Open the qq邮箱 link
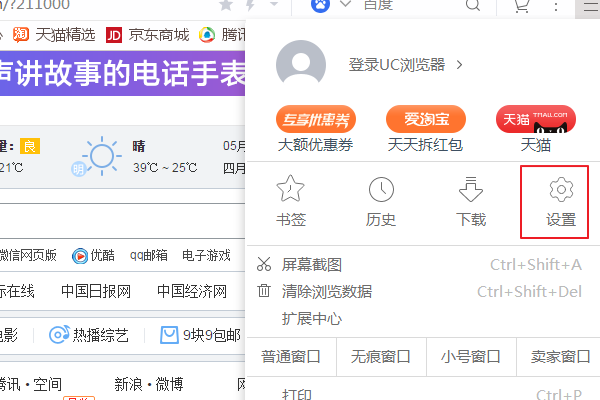 148,255
